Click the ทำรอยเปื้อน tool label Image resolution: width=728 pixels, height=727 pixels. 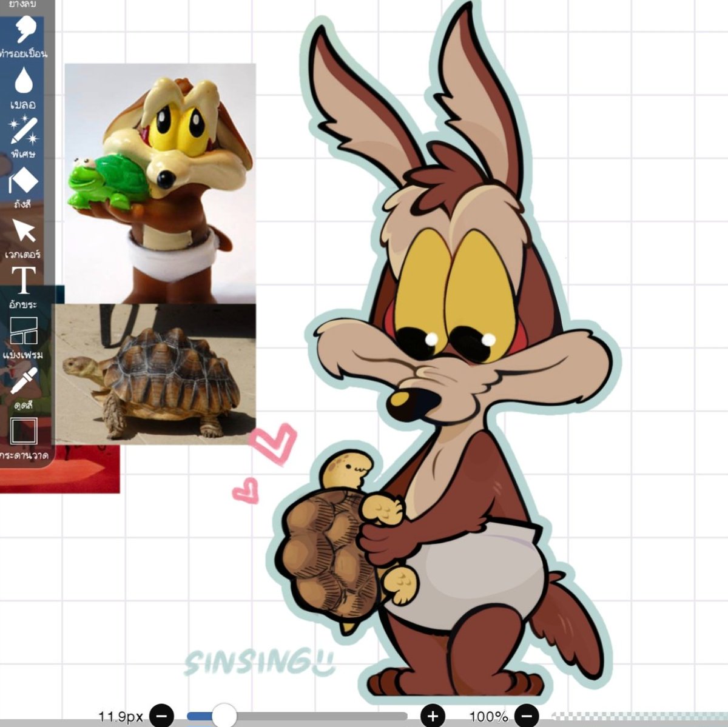(x=24, y=53)
